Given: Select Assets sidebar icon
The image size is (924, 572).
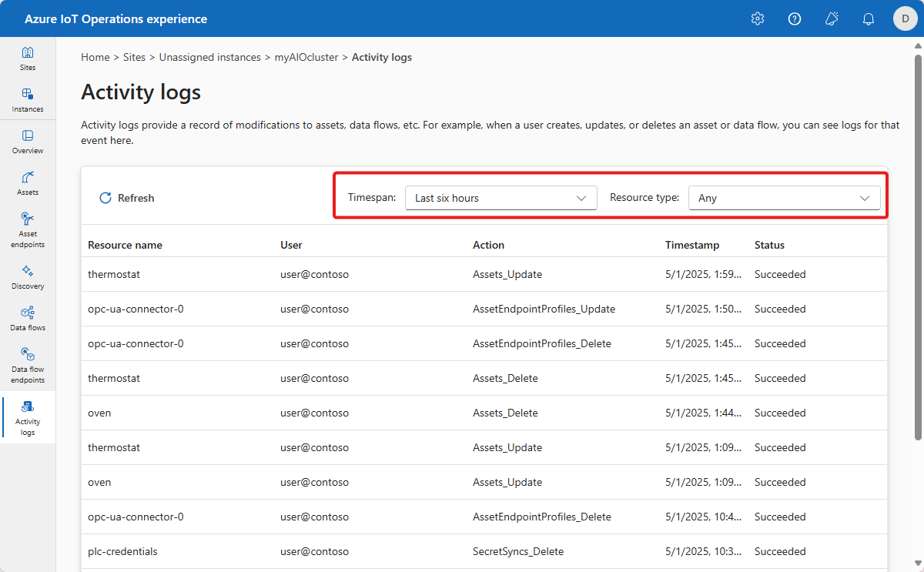Looking at the screenshot, I should pyautogui.click(x=28, y=183).
